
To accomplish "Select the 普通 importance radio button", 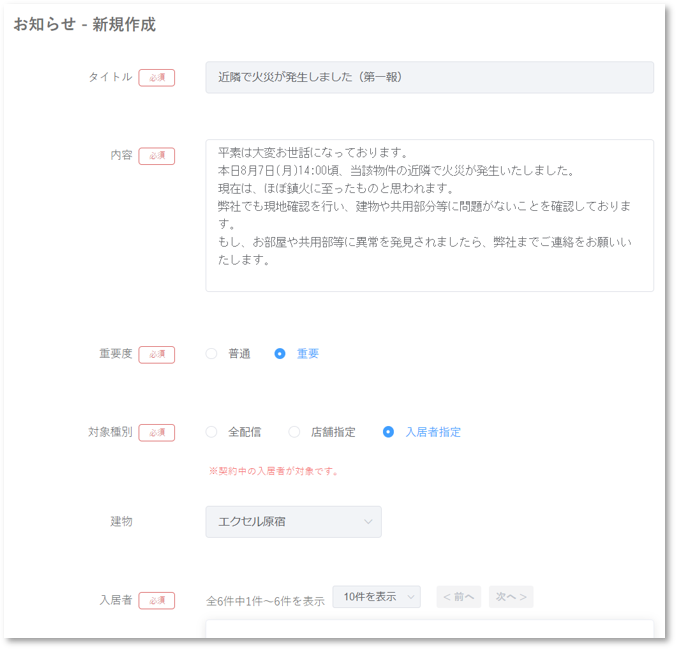I will pos(211,354).
